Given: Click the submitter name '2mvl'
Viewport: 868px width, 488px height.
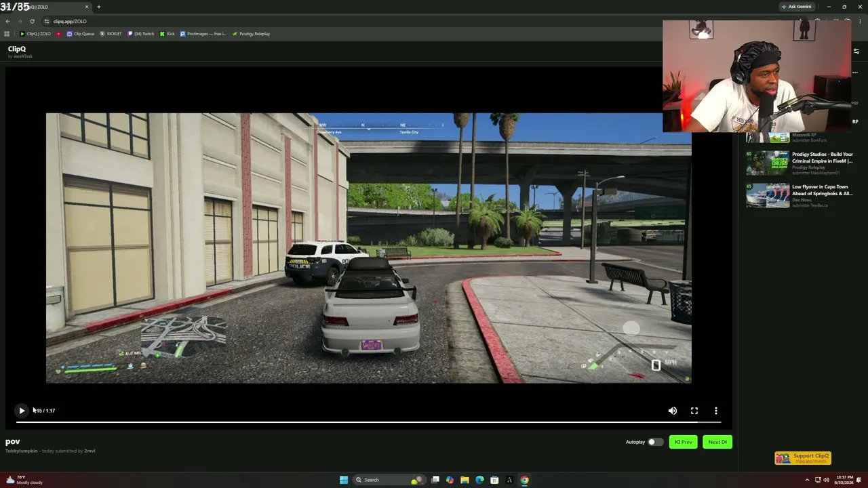Looking at the screenshot, I should point(90,451).
